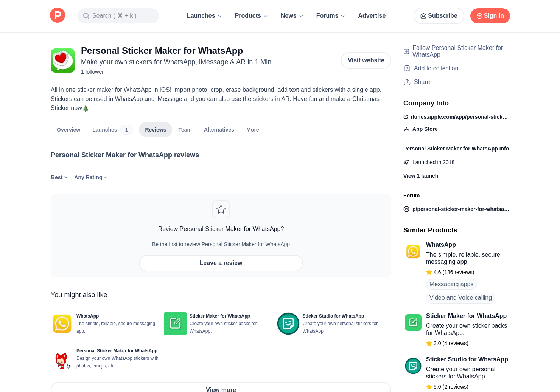Screen dimensions: 560x392
Task: Click the Follow Personal Sticker Maker link text
Action: (457, 51)
